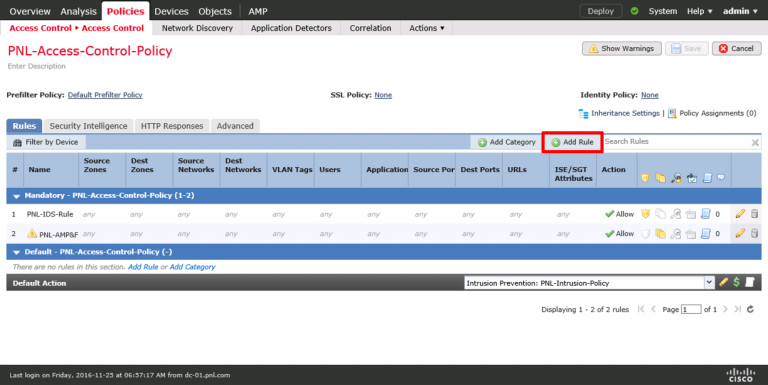This screenshot has height=385, width=768.
Task: Open the Devices menu
Action: coord(171,11)
